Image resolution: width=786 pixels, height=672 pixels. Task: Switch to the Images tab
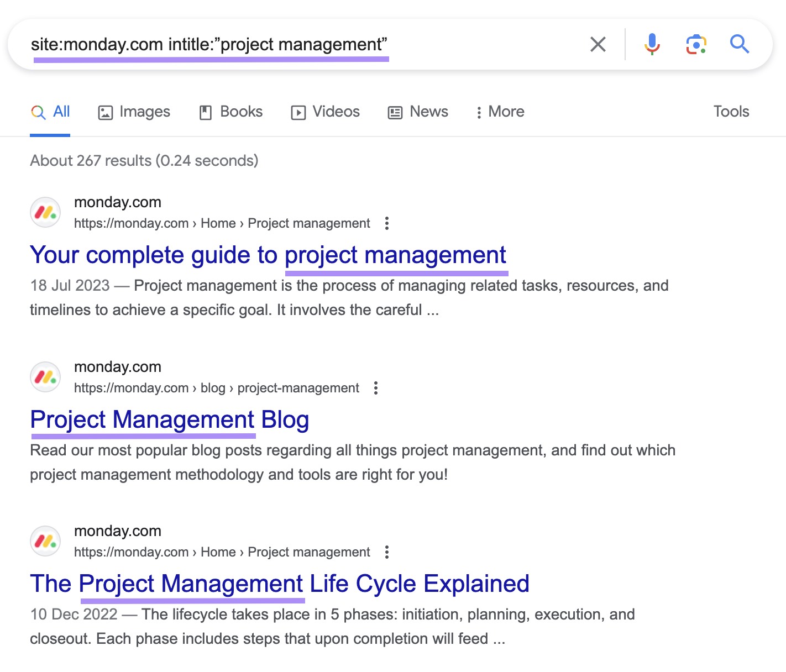click(134, 112)
